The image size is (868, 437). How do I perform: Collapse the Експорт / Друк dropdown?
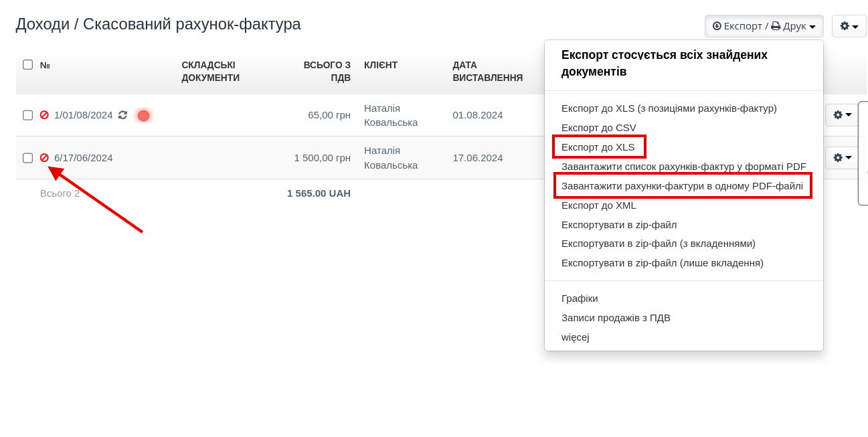coord(764,26)
